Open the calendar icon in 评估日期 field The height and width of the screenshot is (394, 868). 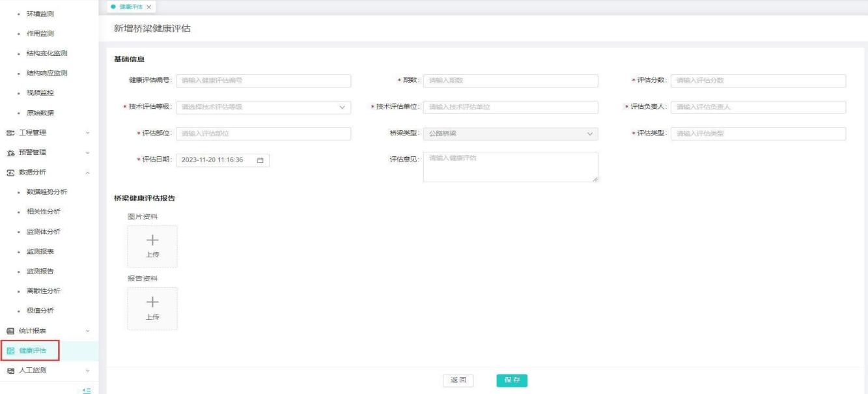tap(260, 160)
